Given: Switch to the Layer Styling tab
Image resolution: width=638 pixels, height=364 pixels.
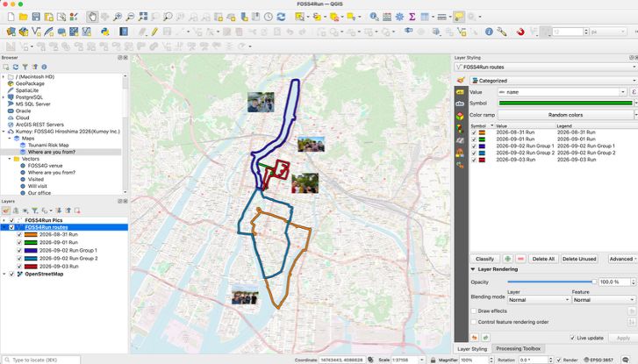Looking at the screenshot, I should pyautogui.click(x=472, y=348).
